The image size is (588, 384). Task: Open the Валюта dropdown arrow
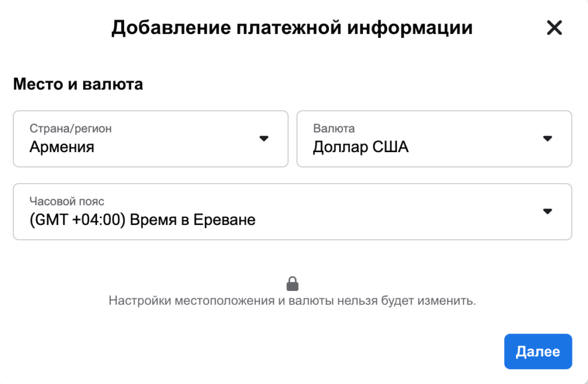point(547,138)
